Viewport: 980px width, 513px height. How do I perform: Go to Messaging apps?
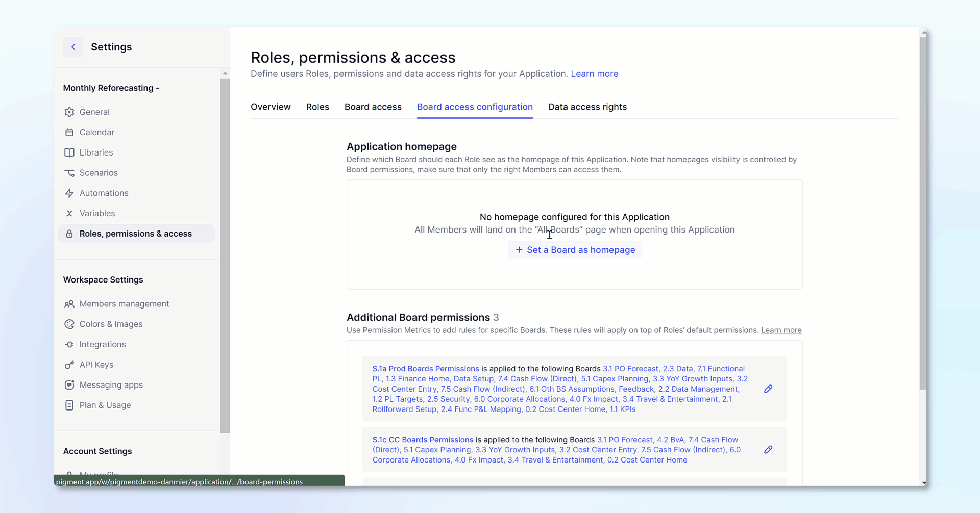tap(136, 385)
